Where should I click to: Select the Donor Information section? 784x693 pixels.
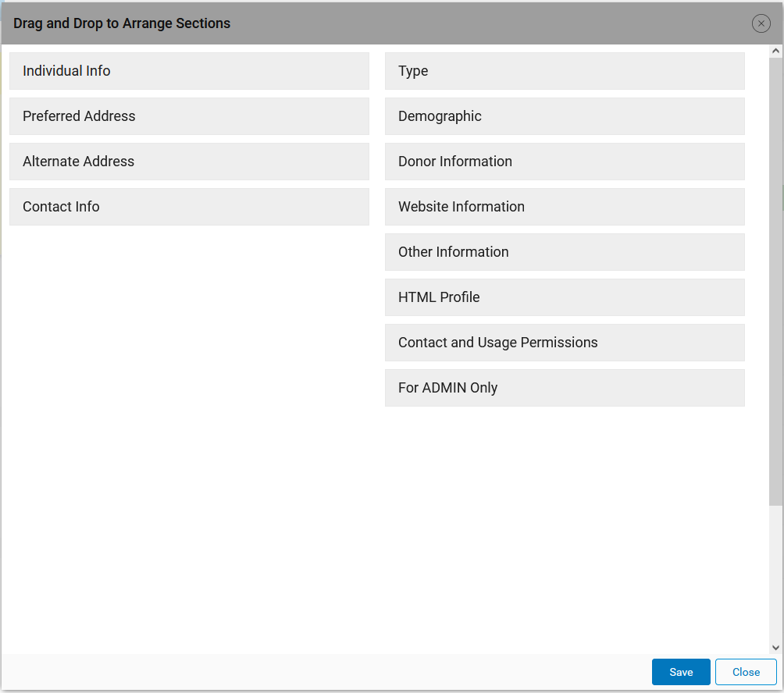pos(565,162)
